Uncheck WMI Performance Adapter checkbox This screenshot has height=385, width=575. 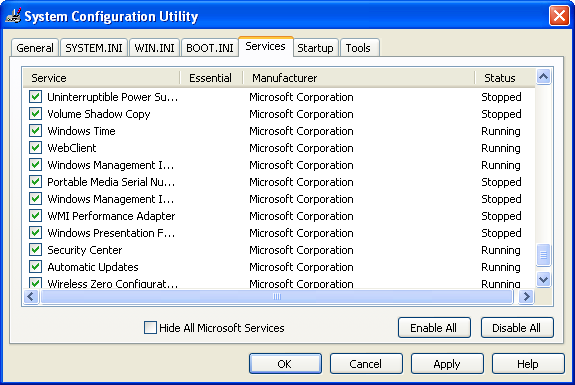tap(36, 216)
